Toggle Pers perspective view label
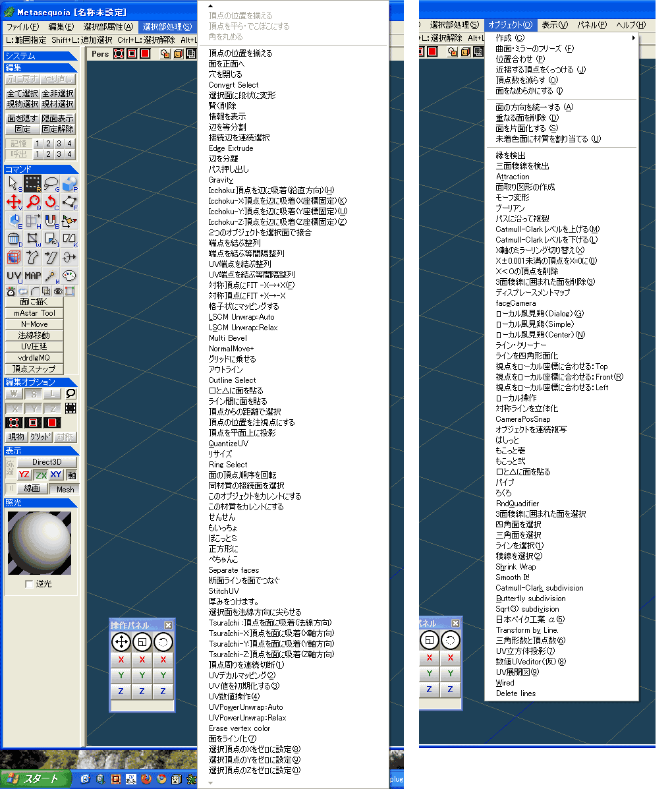The image size is (672, 789). click(100, 54)
